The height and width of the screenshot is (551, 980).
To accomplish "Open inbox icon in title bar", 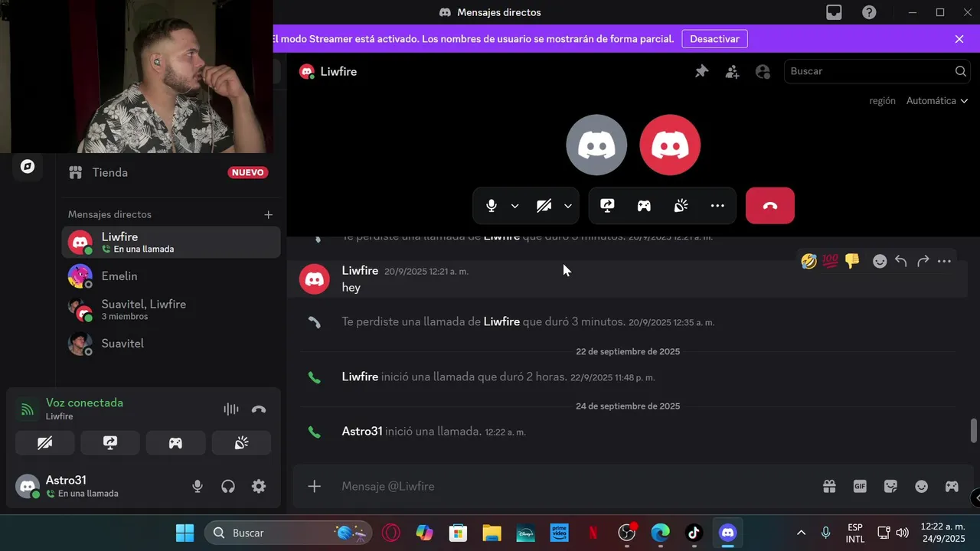I will click(834, 12).
